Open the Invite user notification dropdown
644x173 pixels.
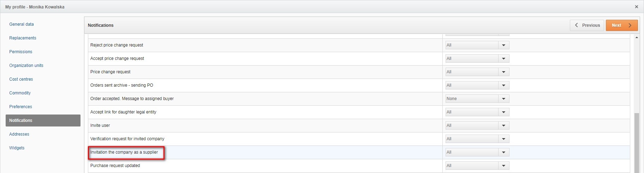[503, 125]
